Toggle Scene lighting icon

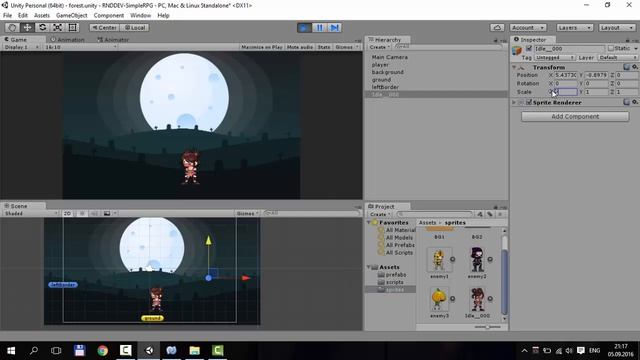[x=82, y=213]
